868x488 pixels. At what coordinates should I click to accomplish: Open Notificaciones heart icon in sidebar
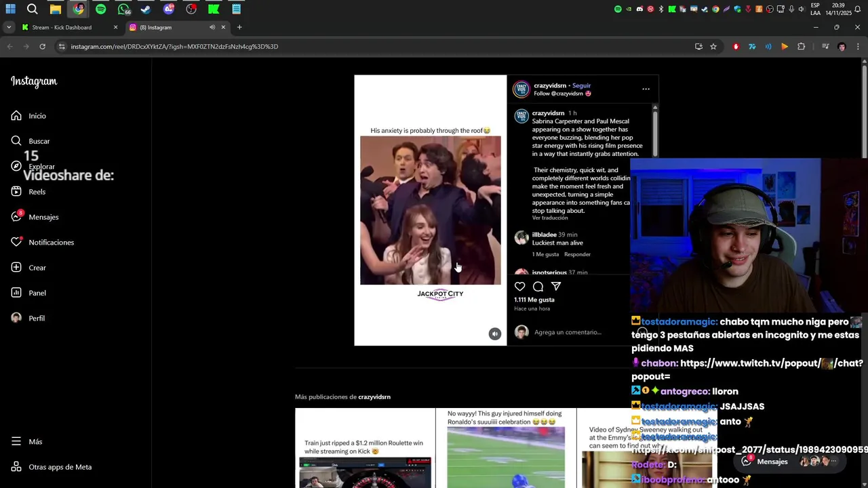(16, 242)
